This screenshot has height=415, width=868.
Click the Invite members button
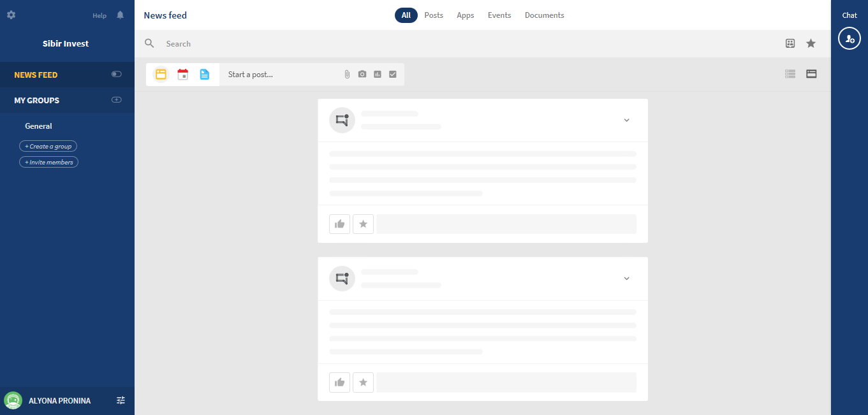(48, 162)
